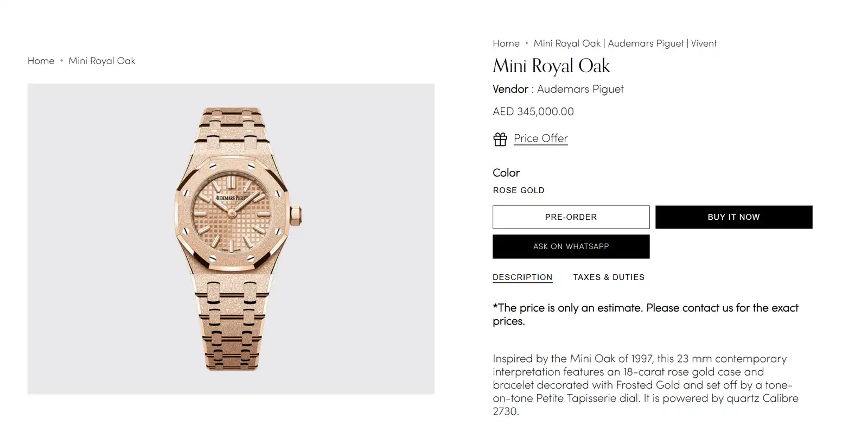Image resolution: width=868 pixels, height=425 pixels.
Task: Click the Mini Oak description paragraph
Action: coord(646,385)
